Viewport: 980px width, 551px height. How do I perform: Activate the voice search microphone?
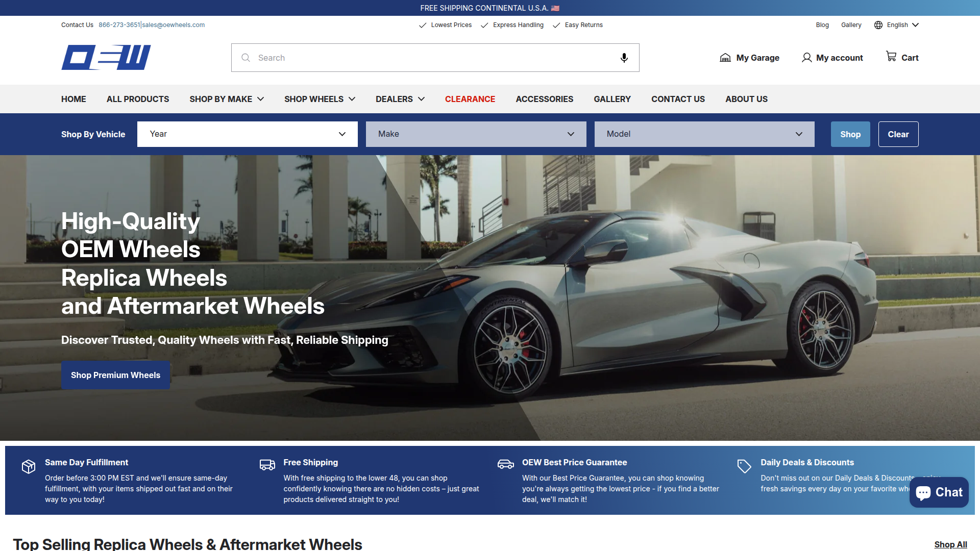coord(624,58)
